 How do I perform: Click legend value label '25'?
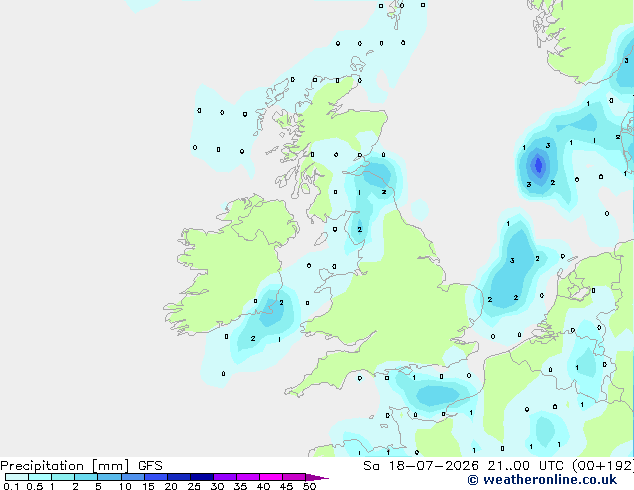coord(194,486)
